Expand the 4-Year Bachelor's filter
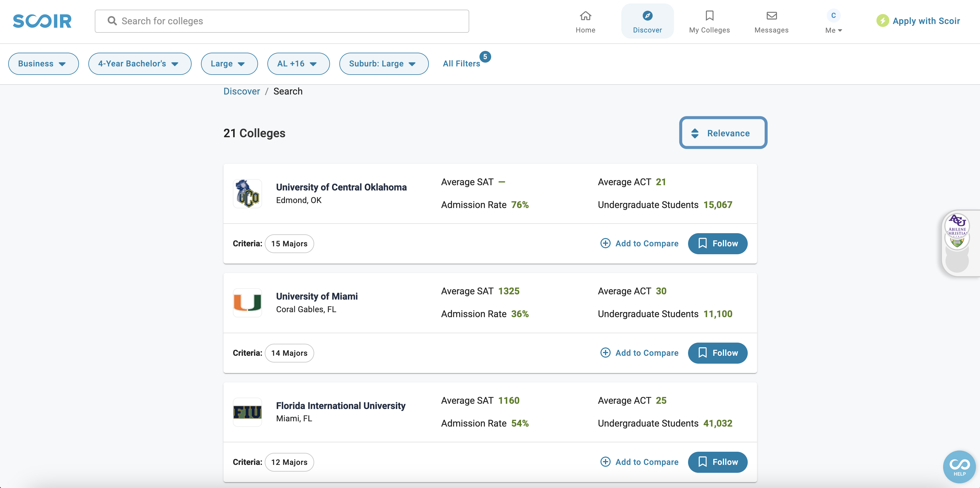Viewport: 980px width, 488px height. [140, 63]
